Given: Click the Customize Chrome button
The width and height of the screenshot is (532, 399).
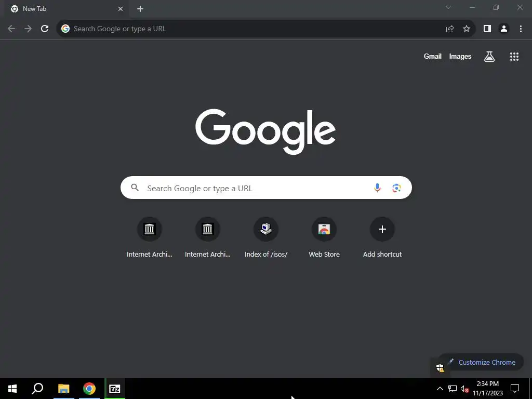Looking at the screenshot, I should point(482,362).
